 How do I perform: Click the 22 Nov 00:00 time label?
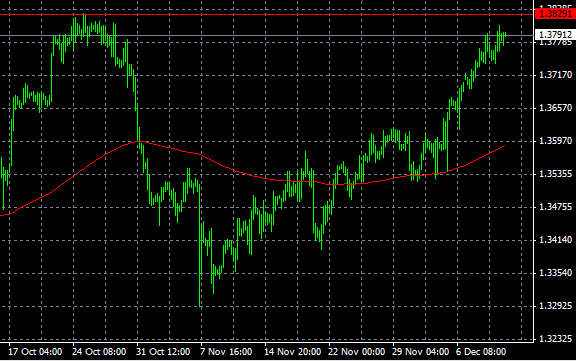(356, 352)
